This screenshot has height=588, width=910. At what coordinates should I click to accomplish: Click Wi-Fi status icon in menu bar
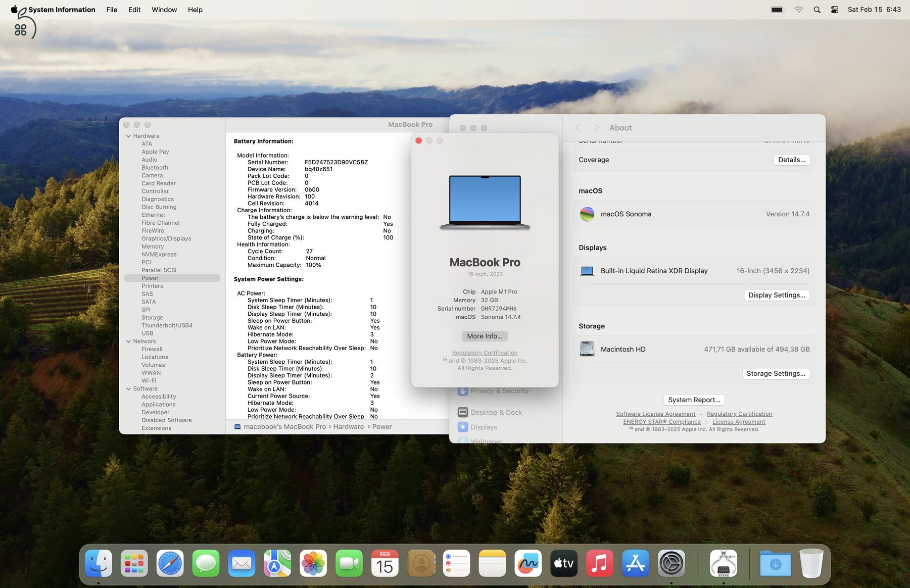(x=799, y=10)
